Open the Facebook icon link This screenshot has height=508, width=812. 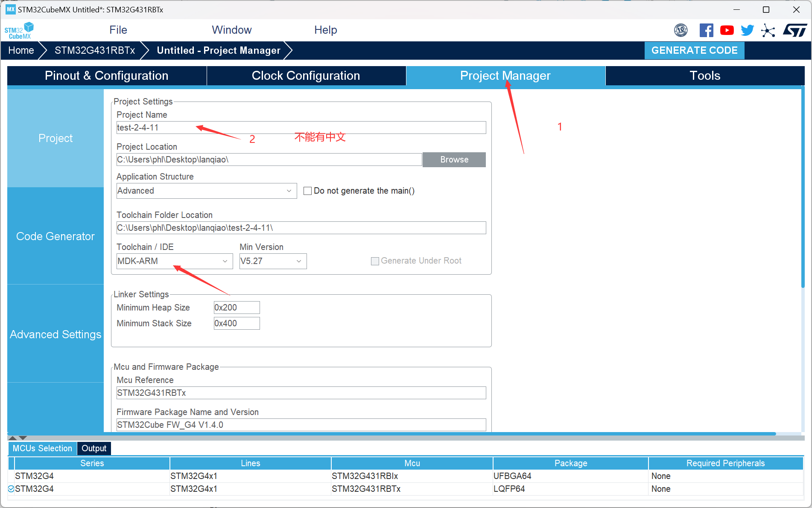(707, 30)
